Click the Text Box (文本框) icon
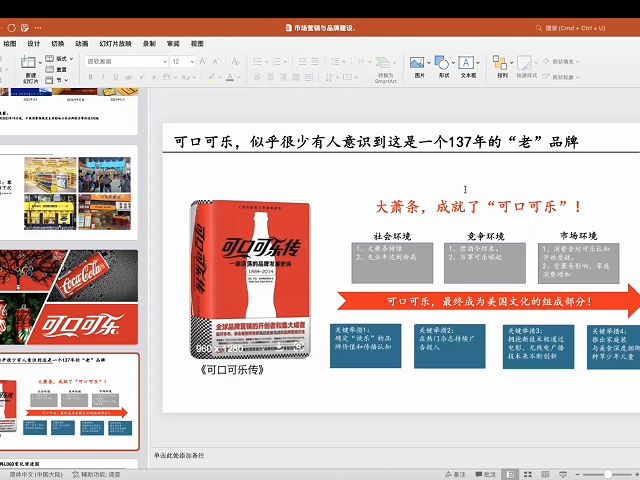 (466, 62)
